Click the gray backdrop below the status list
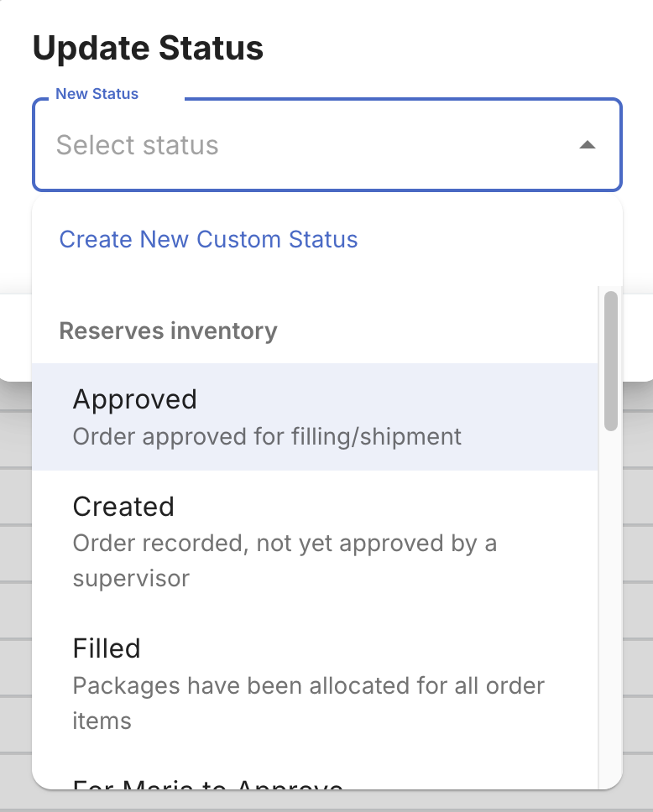 (x=326, y=800)
